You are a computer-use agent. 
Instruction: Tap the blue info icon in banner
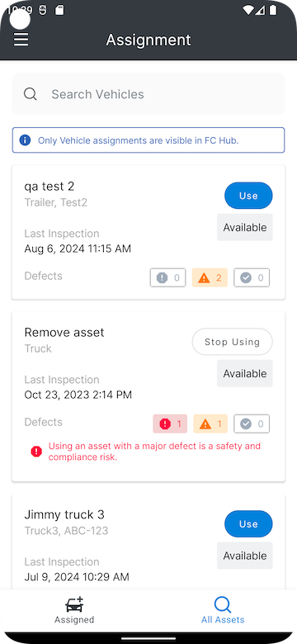[x=25, y=140]
